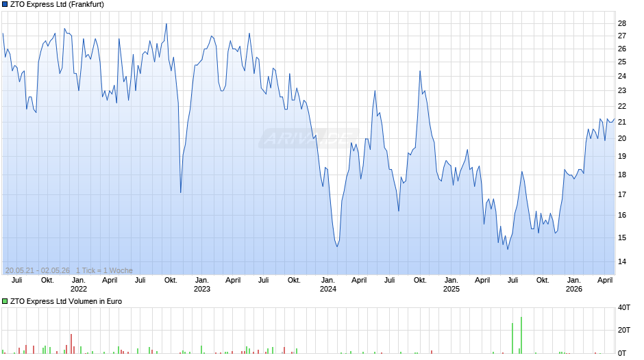
Task: Click the 0T volume axis label
Action: point(622,353)
